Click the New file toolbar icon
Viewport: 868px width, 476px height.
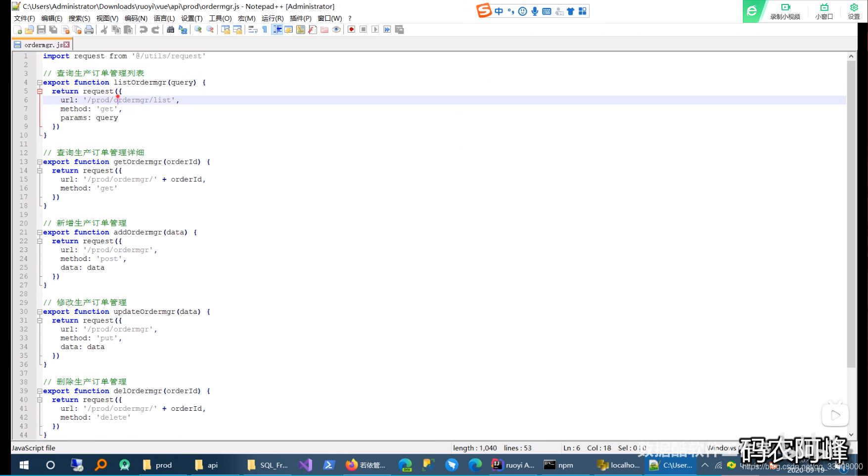click(17, 30)
